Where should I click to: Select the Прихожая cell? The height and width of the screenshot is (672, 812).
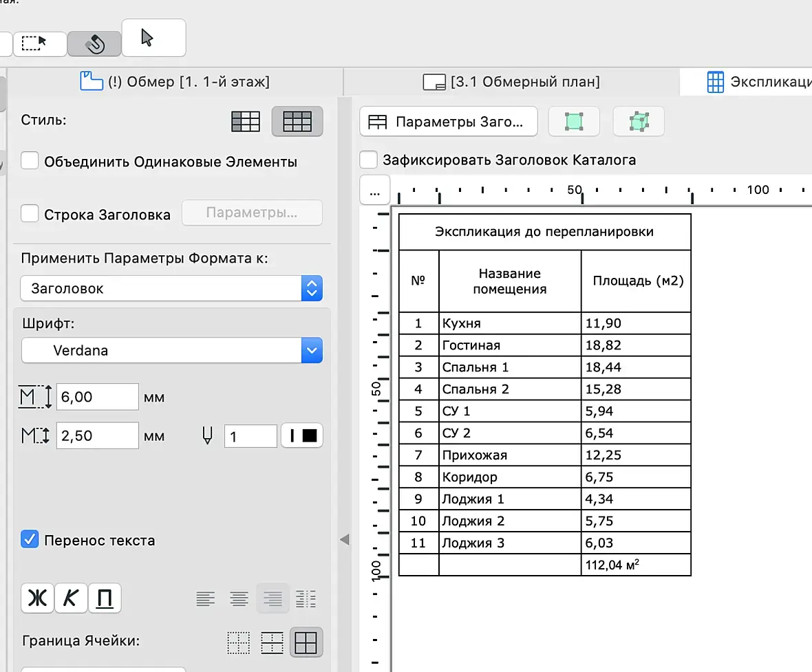(x=510, y=455)
